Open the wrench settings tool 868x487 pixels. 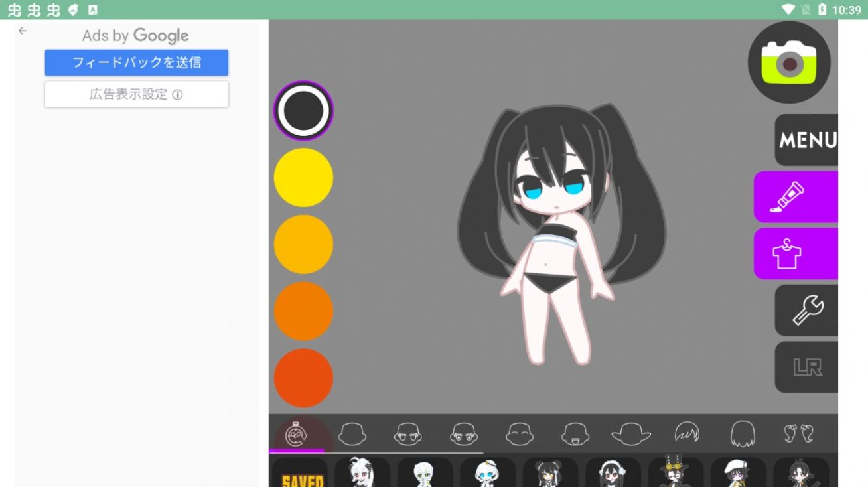(806, 311)
